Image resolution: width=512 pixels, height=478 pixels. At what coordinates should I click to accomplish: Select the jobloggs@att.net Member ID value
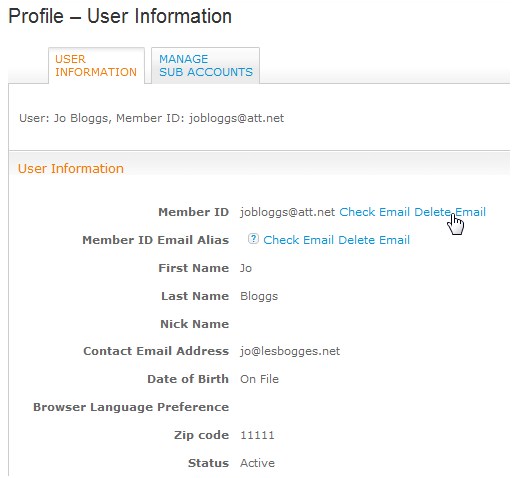pyautogui.click(x=287, y=212)
